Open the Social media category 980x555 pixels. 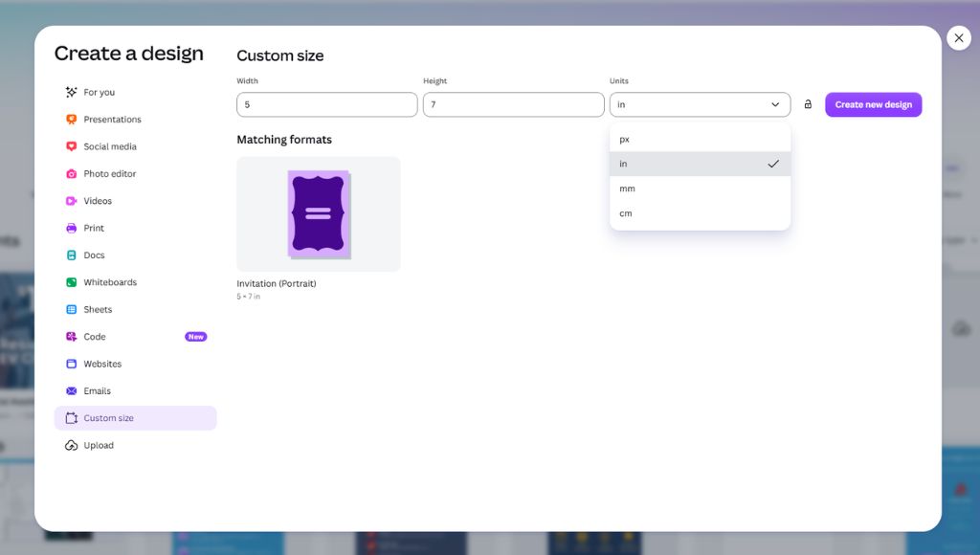pos(135,146)
